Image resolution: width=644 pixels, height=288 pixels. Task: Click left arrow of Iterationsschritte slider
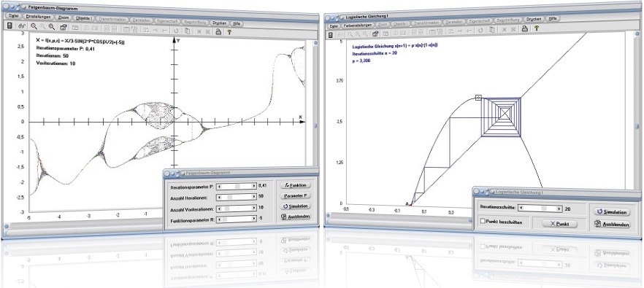pos(521,209)
